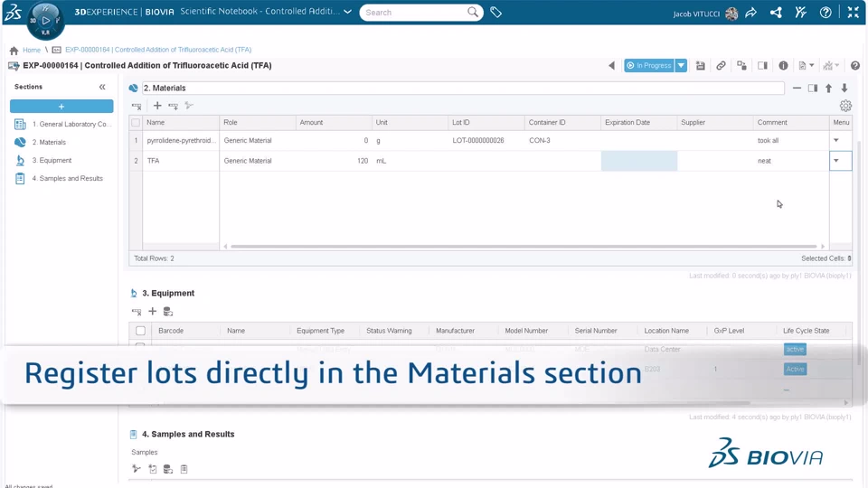Click the back triangle arrow beside In Progress

[611, 65]
